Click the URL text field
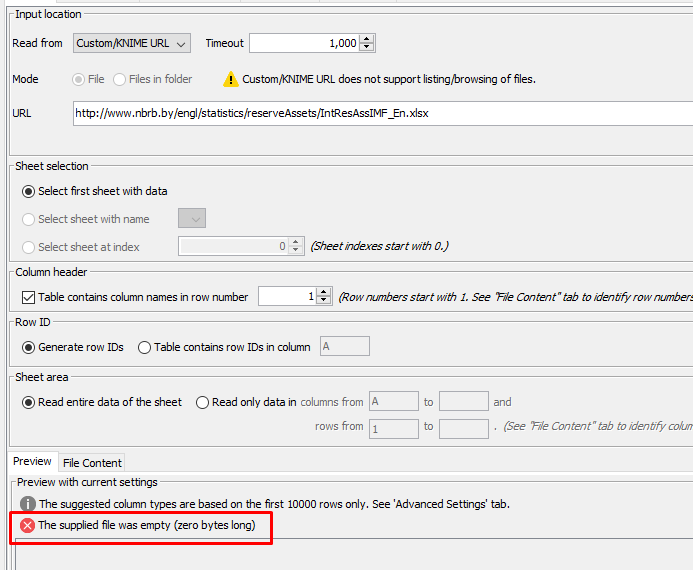The height and width of the screenshot is (570, 693). 383,114
